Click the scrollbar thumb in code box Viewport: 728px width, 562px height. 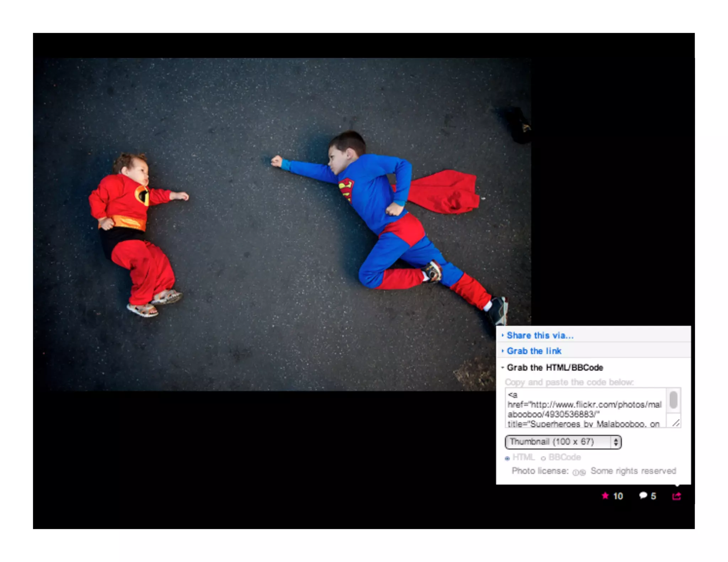(x=673, y=400)
